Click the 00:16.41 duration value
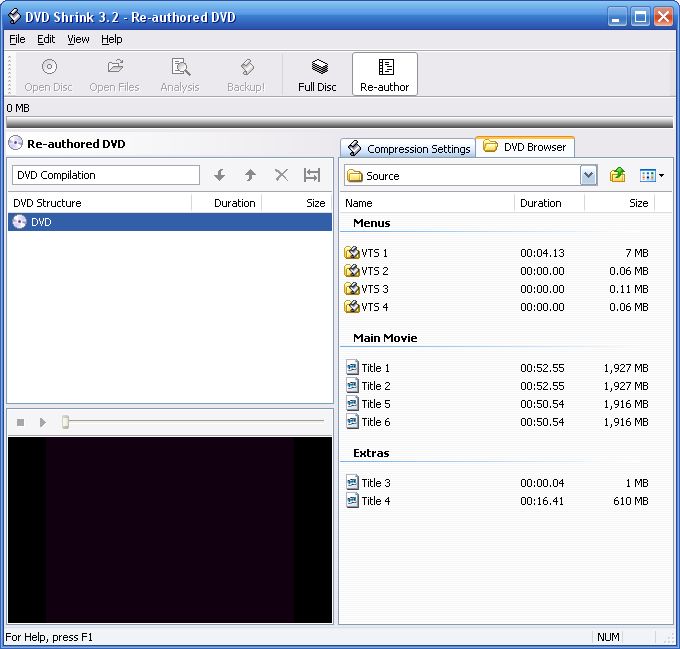 (542, 501)
